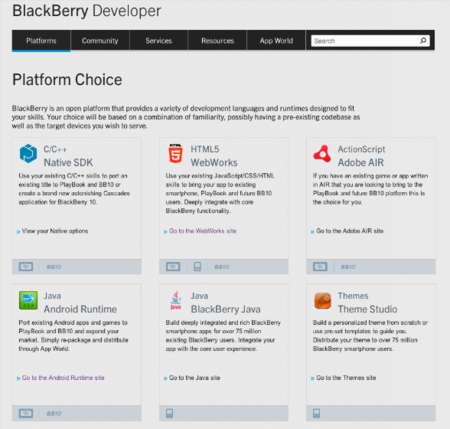Open the HTML5 WebWorks heading
This screenshot has width=450, height=429.
tap(214, 156)
